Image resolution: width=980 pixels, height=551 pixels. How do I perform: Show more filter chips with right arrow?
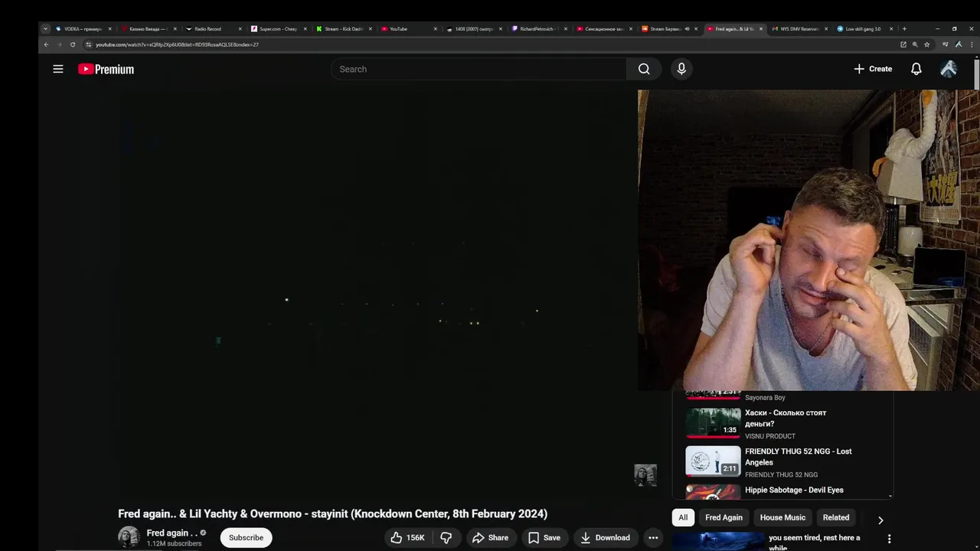(880, 520)
